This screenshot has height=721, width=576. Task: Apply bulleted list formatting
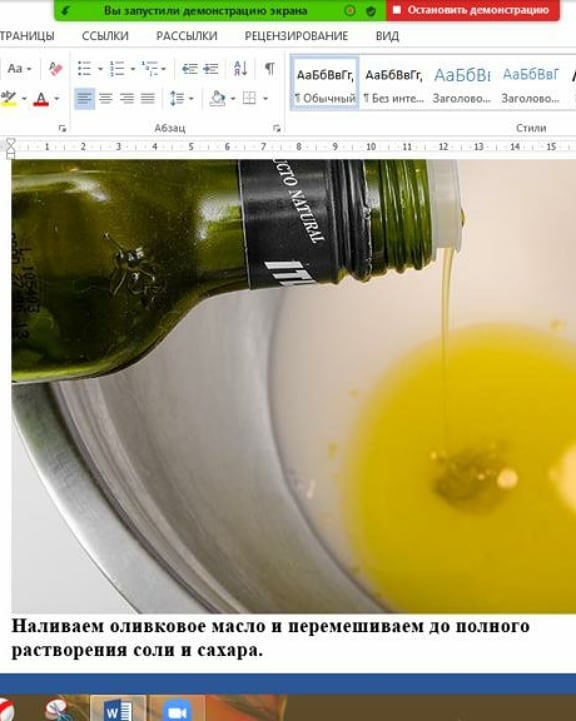tap(85, 69)
